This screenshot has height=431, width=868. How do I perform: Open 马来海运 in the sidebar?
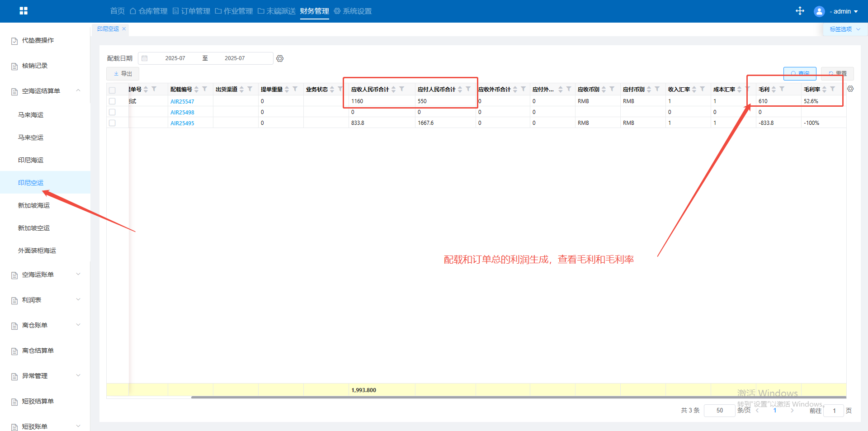click(31, 115)
